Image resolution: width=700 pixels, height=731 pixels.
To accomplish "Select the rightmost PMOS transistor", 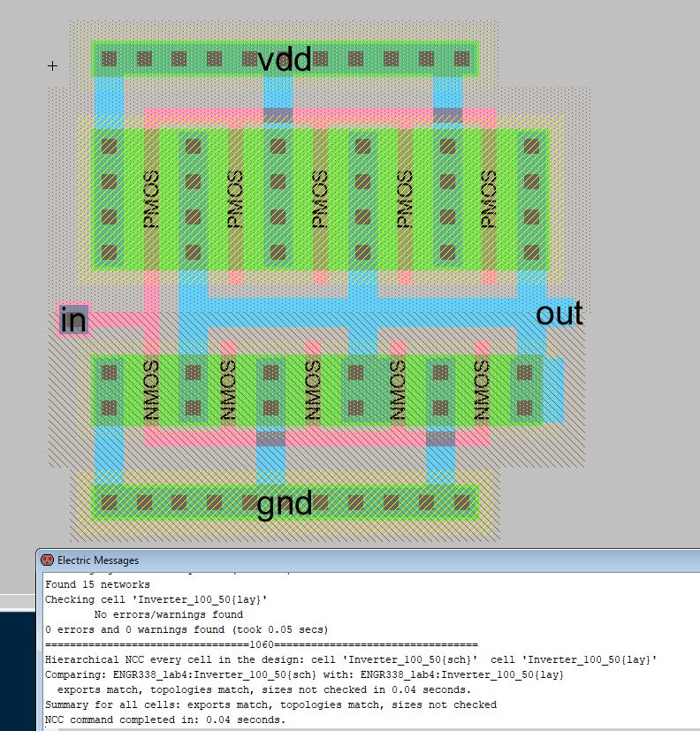I will click(489, 200).
